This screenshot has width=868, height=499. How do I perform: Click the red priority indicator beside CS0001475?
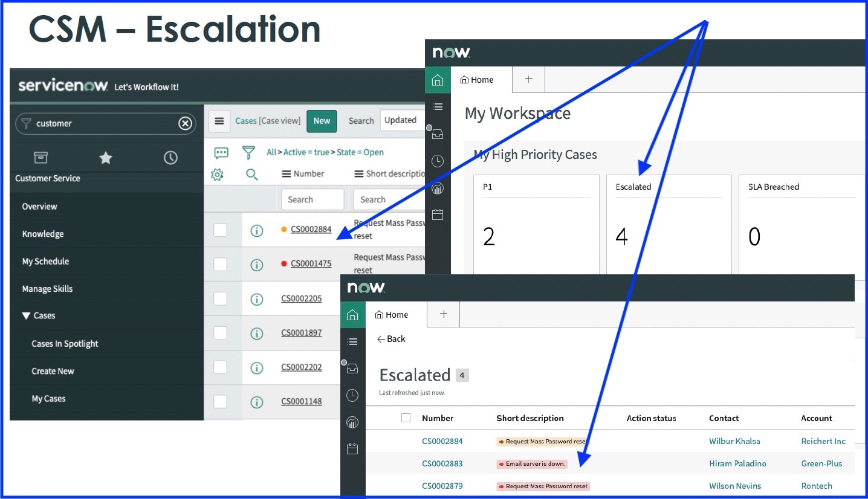283,264
